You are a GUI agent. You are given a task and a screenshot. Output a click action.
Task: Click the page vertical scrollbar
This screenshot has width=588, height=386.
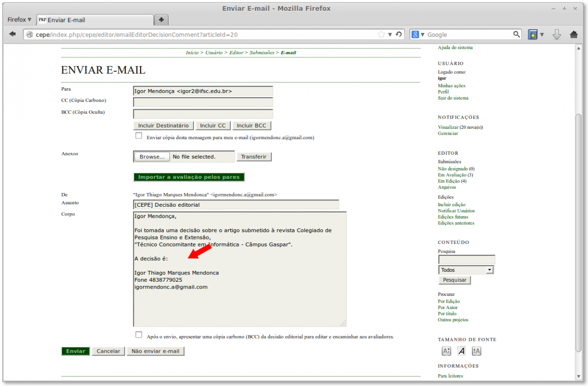(579, 196)
